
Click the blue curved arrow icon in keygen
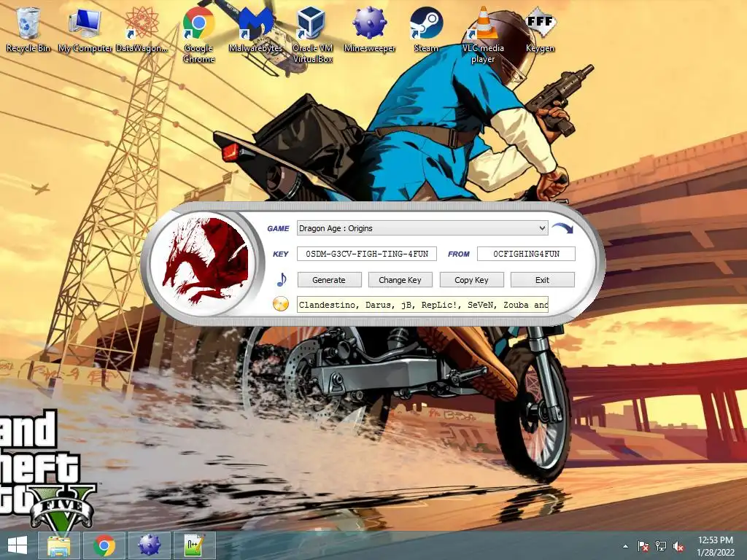(x=562, y=228)
